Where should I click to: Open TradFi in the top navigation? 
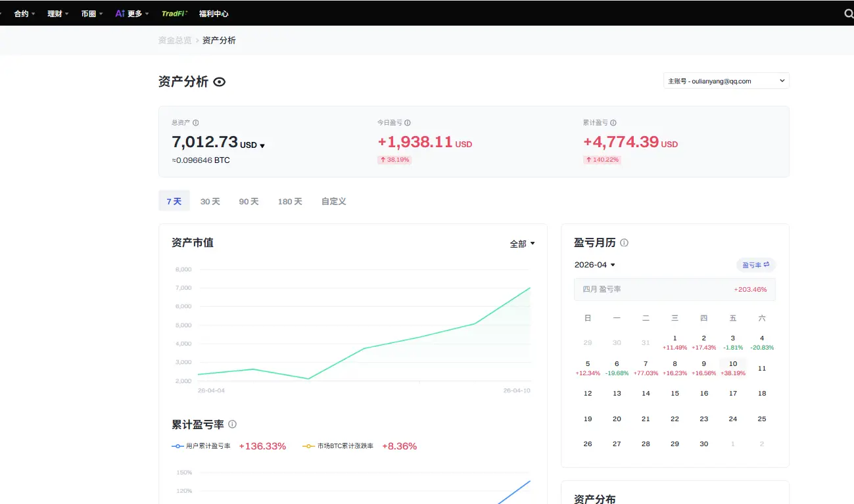tap(175, 13)
